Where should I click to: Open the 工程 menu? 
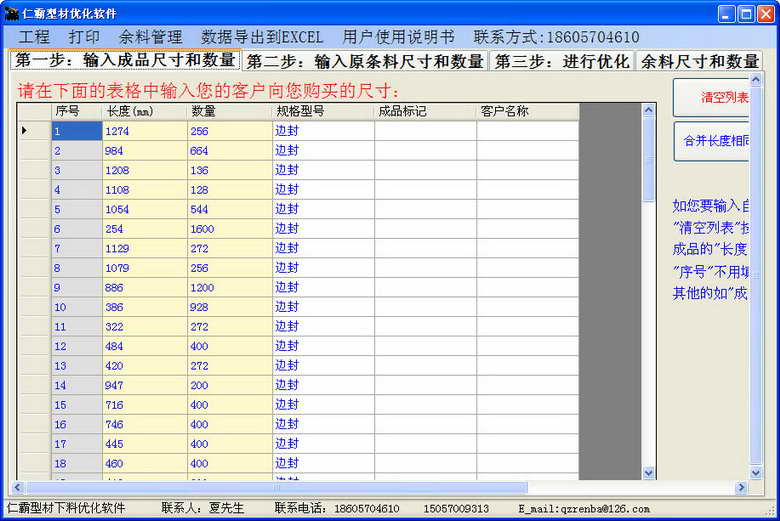point(34,37)
